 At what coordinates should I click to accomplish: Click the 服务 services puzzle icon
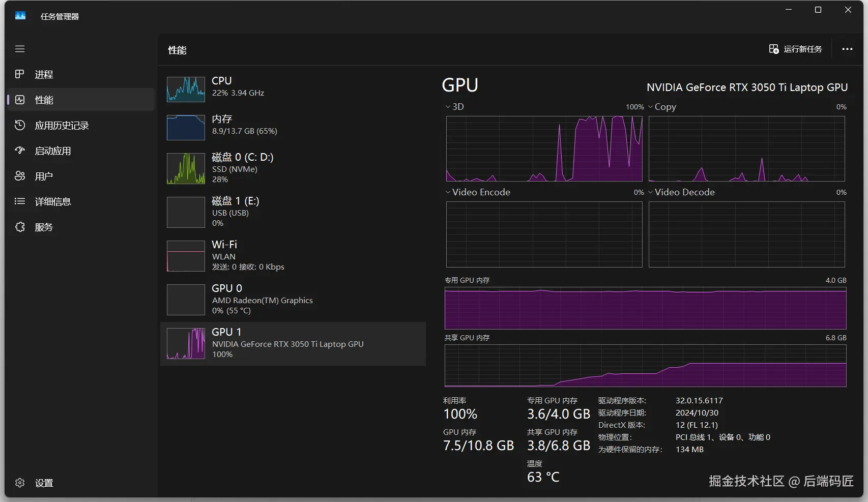pos(20,227)
